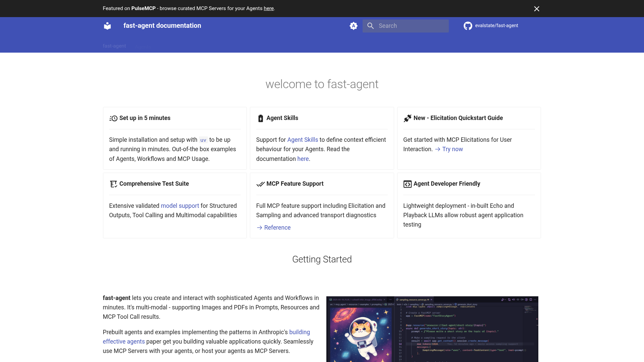Open the PulseMCP here link in banner
The image size is (644, 362).
coord(268,8)
